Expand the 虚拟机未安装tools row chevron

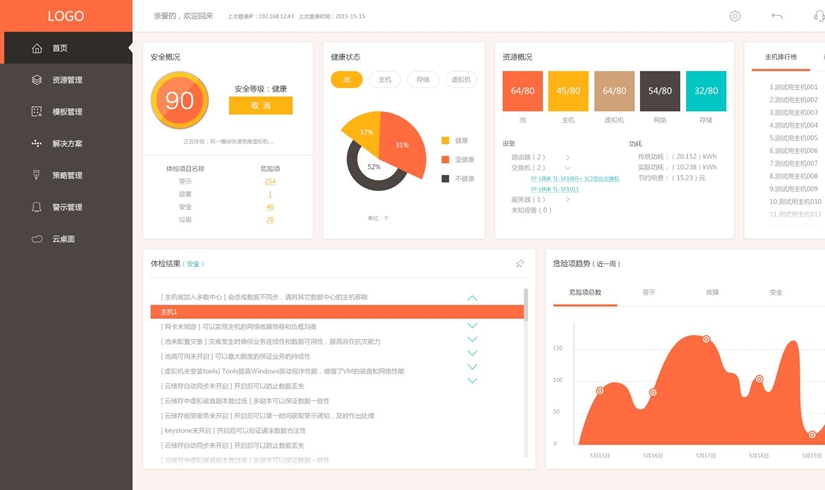coord(472,367)
